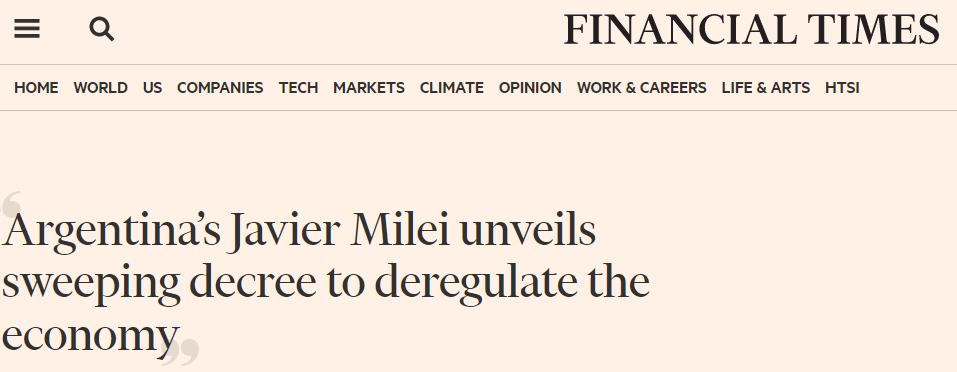This screenshot has width=957, height=372.
Task: Open the Javier Milei decree headline
Action: (326, 283)
